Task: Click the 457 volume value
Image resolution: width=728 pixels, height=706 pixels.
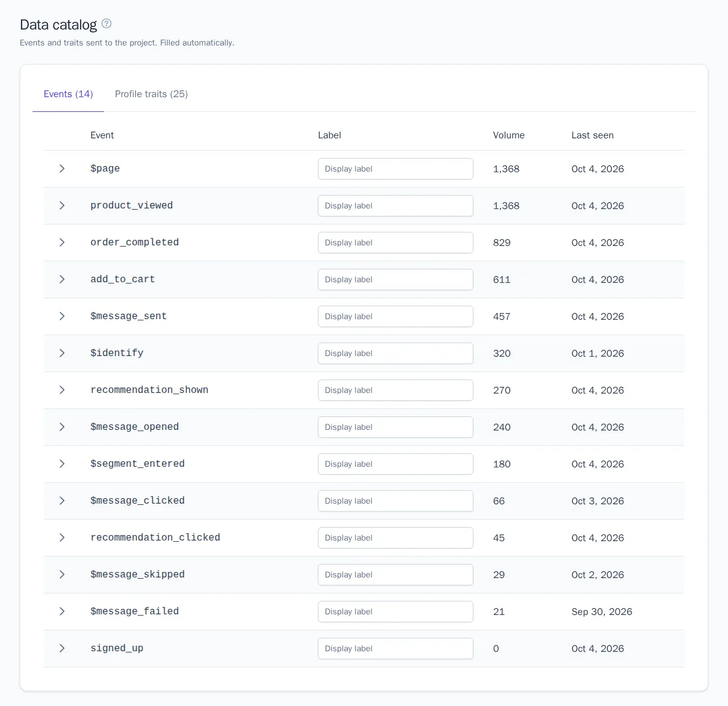Action: coord(502,316)
